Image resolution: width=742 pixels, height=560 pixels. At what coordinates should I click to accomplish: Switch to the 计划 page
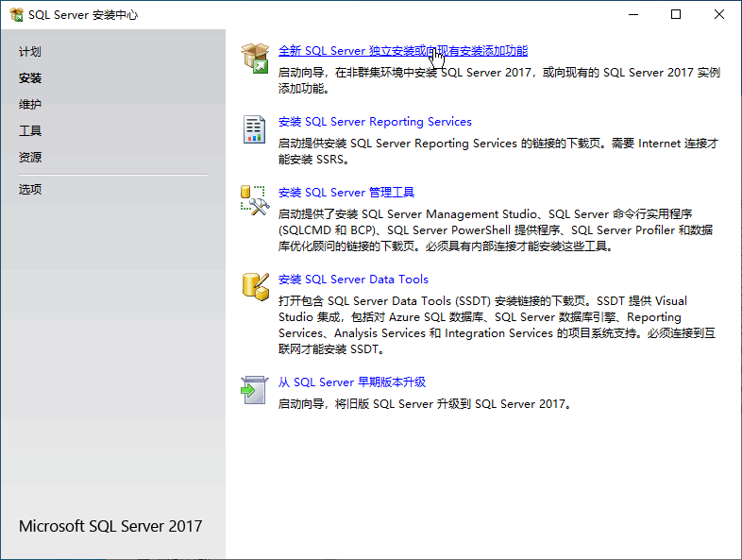30,52
